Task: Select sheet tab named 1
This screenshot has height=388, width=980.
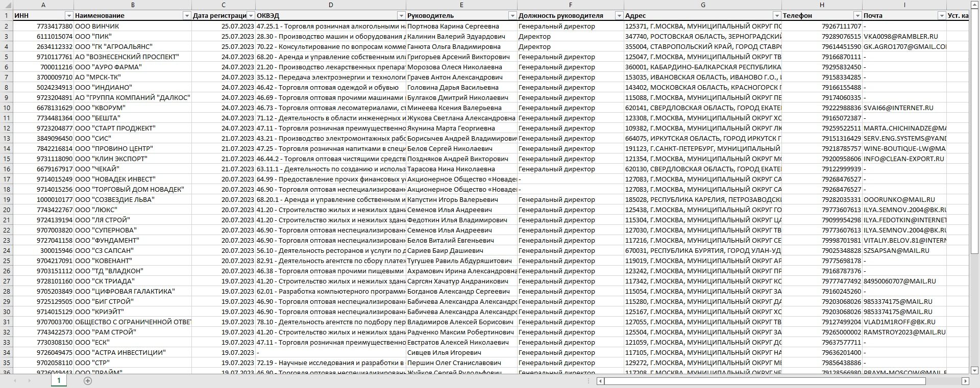Action: click(59, 380)
